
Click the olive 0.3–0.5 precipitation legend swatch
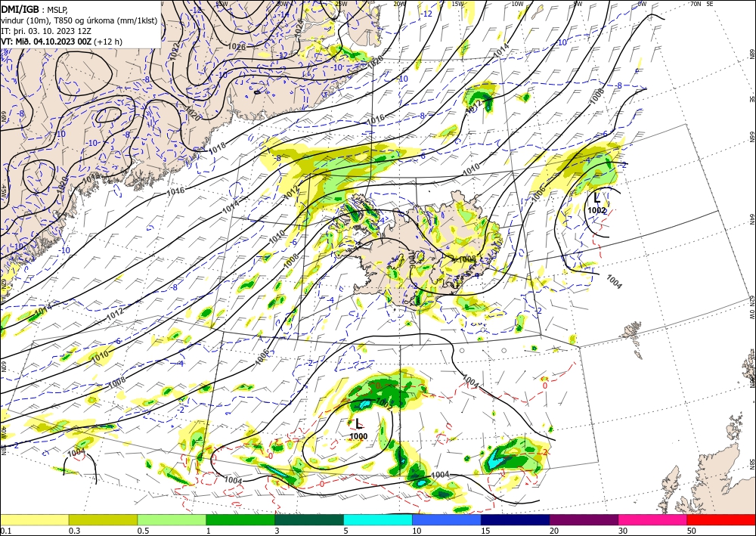pos(103,519)
